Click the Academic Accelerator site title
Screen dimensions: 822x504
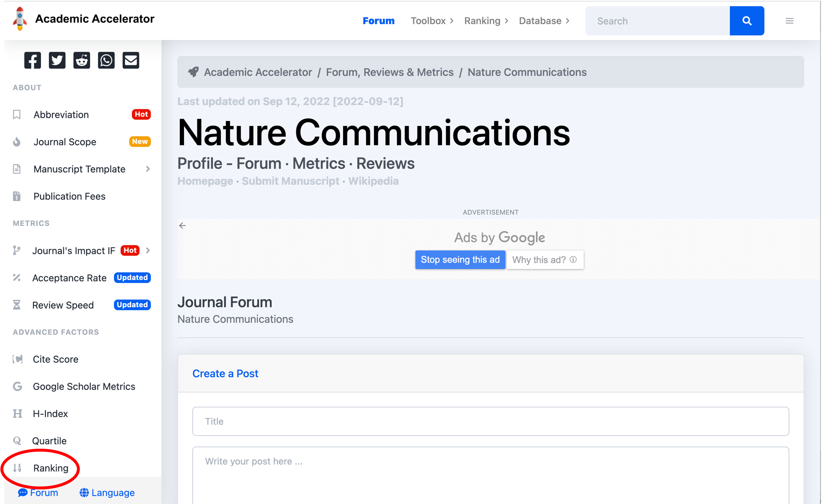click(95, 19)
